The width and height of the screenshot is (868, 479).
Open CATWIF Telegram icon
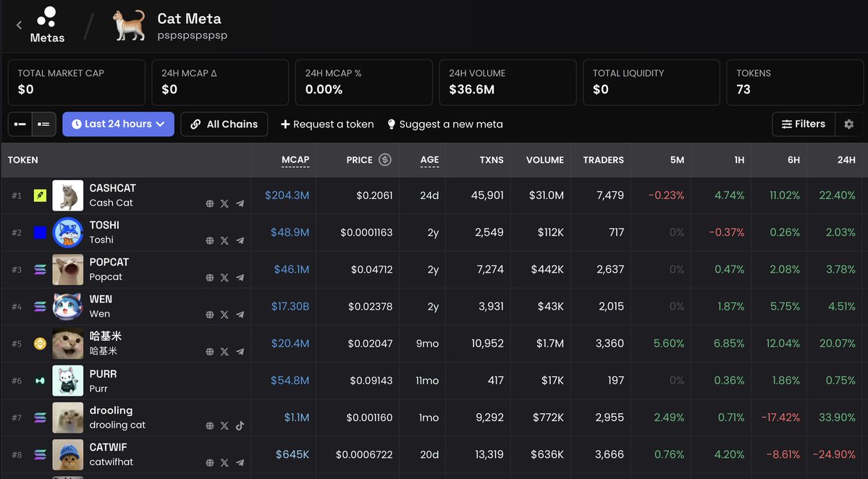pyautogui.click(x=240, y=463)
